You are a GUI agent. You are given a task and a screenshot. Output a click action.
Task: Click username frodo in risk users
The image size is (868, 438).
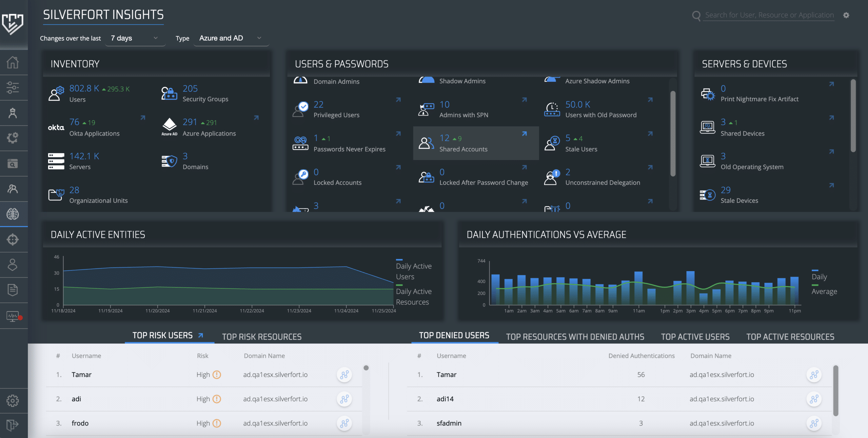(x=80, y=423)
